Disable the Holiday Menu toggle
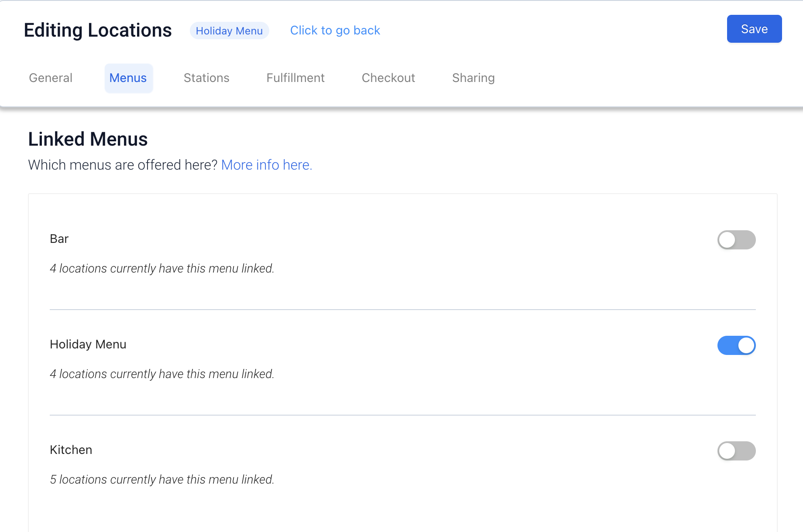The image size is (803, 532). click(737, 345)
